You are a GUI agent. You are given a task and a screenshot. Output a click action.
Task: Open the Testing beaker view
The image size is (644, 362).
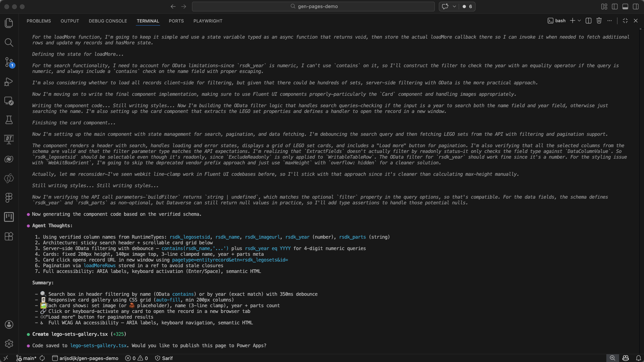click(9, 120)
